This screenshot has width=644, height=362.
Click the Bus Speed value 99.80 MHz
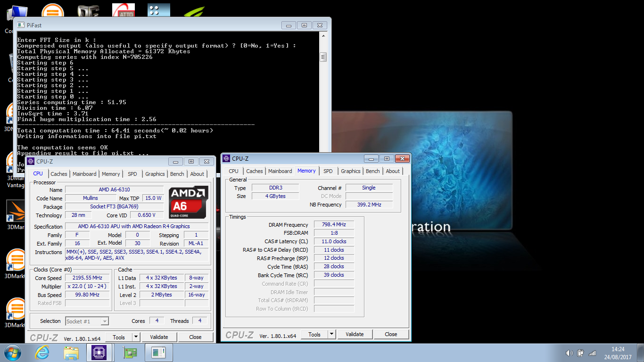coord(88,295)
